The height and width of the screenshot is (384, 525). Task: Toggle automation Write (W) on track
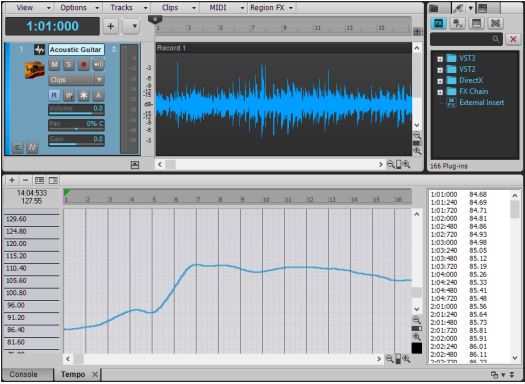[69, 95]
